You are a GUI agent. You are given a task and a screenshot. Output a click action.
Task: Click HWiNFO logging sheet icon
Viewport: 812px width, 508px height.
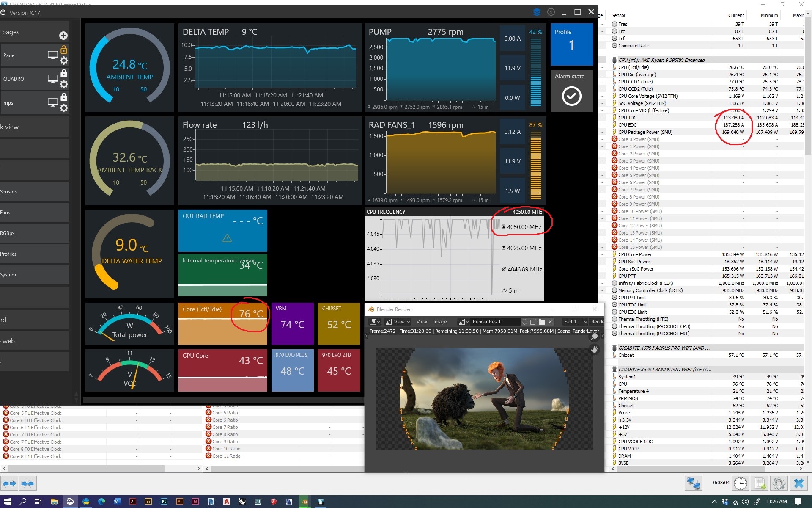[760, 483]
